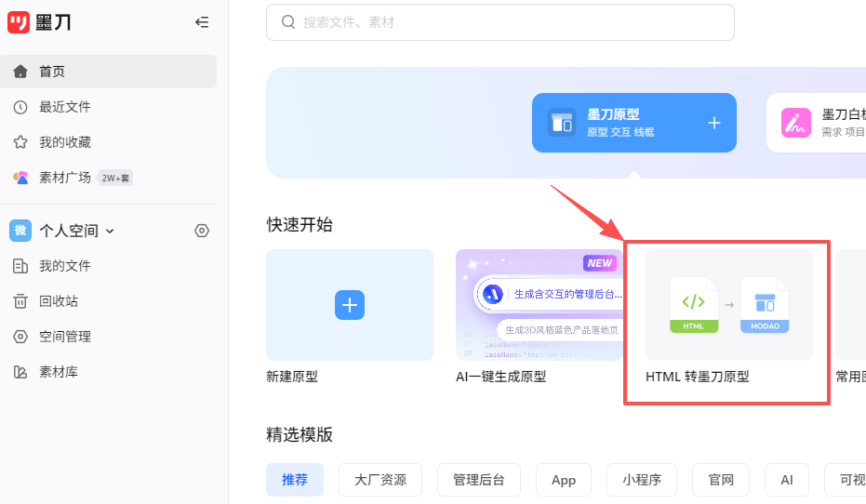Select the 墨刀原型 prototype card
866x504 pixels.
point(634,123)
